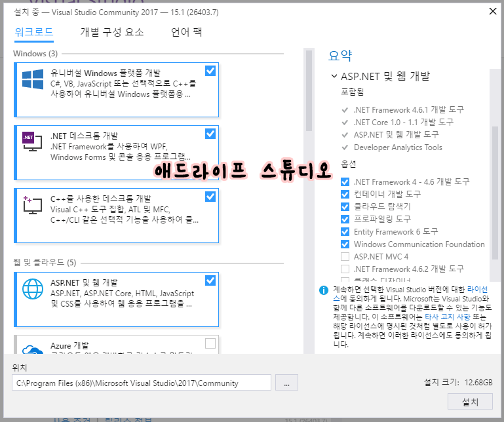Toggle the .NET Framework 4 - 4.6 option
Image resolution: width=504 pixels, height=422 pixels.
point(345,182)
